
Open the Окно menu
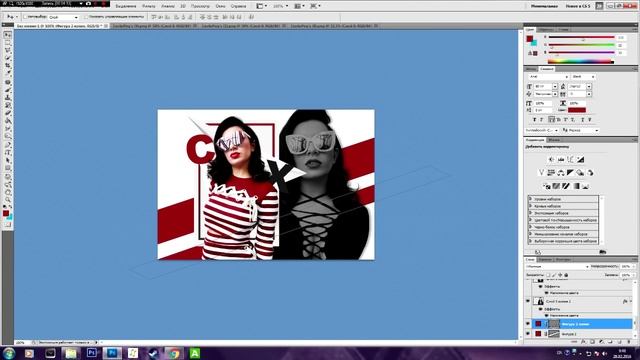[220, 6]
